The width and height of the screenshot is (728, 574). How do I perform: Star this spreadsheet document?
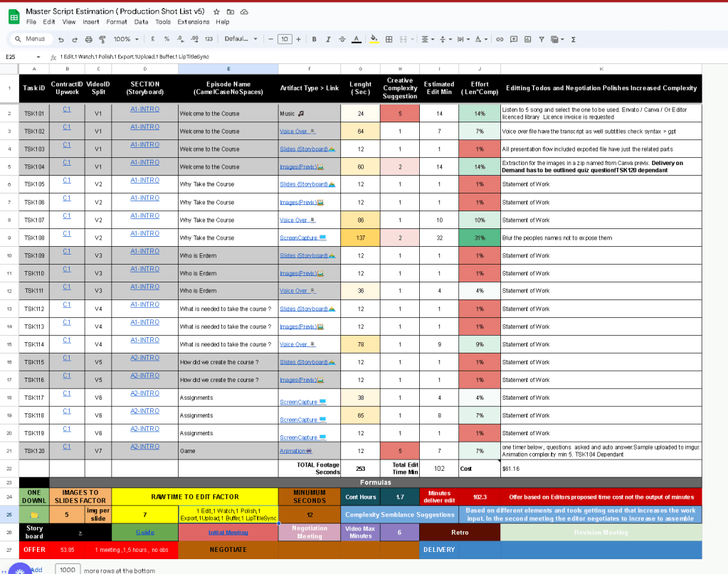[216, 11]
